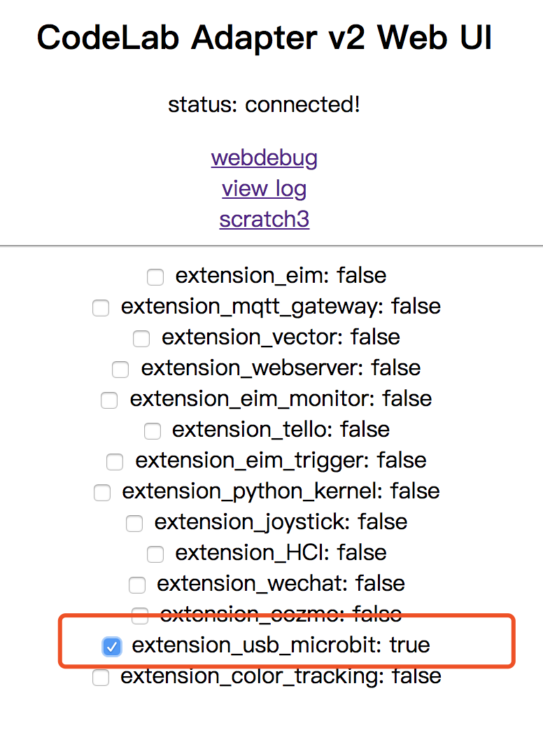Enable extension_webserver checkbox

click(x=120, y=369)
